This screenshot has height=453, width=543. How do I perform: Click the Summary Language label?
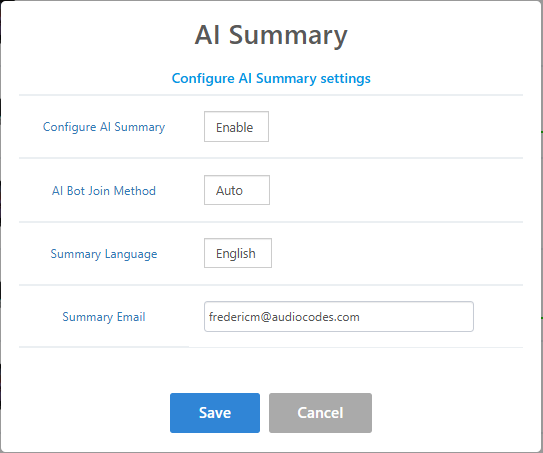(104, 254)
